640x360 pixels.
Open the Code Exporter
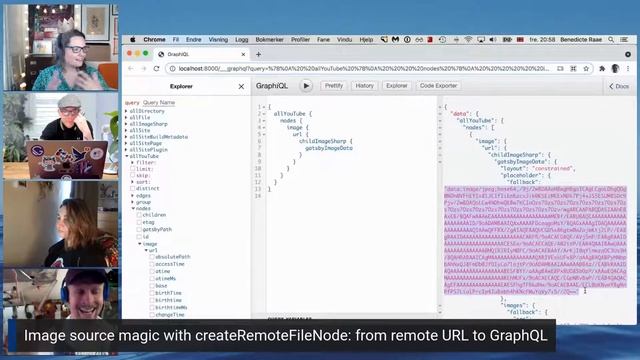pos(438,86)
